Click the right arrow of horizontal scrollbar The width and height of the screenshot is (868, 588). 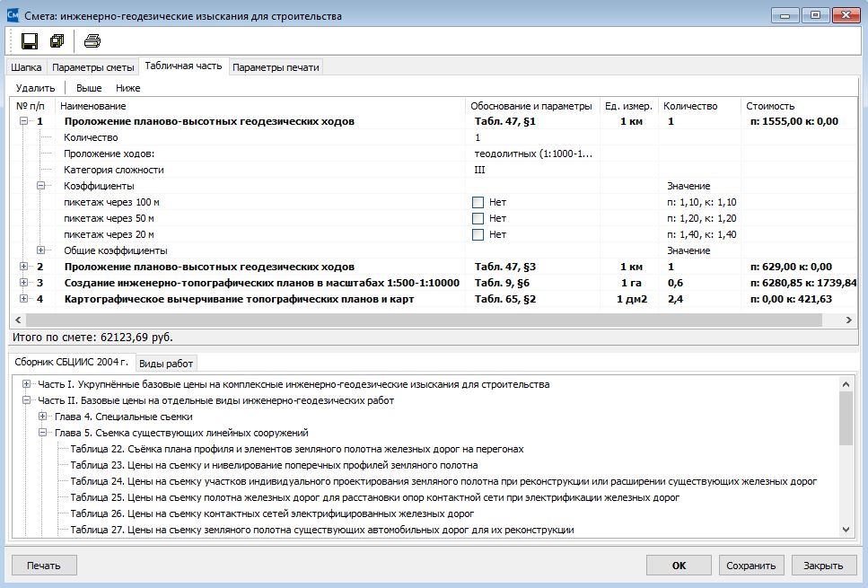coord(848,320)
